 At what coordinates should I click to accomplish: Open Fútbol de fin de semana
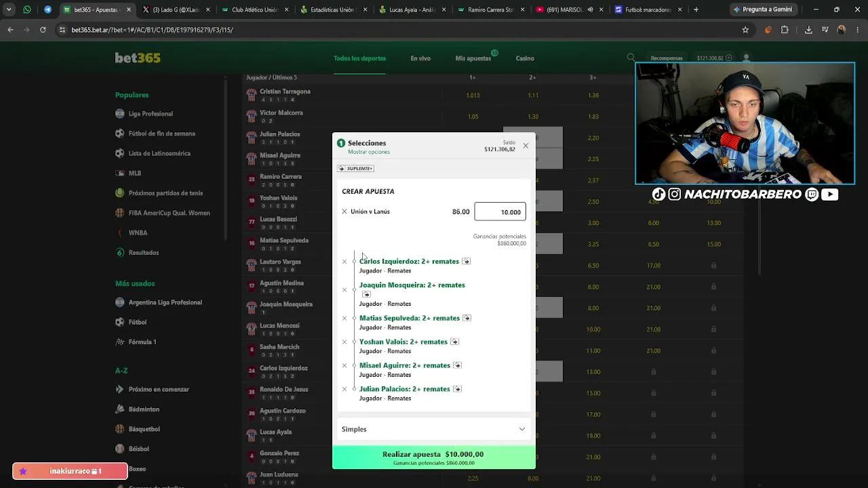coord(161,134)
